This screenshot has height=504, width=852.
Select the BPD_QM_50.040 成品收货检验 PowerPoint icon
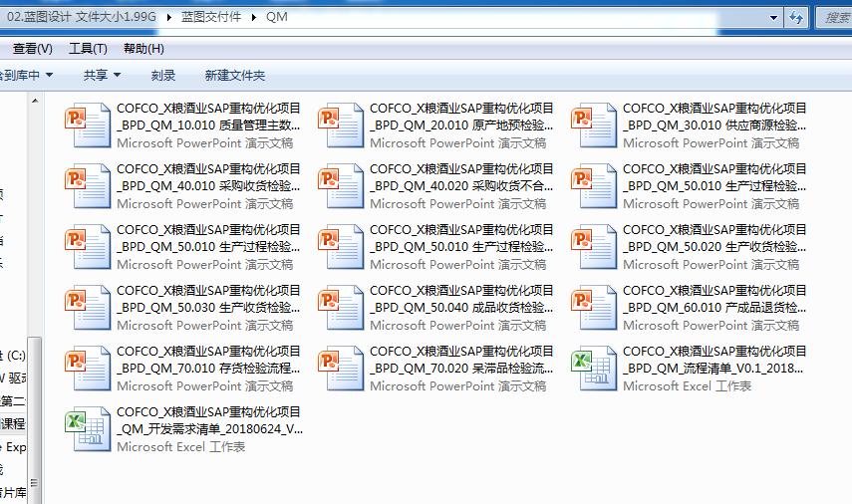click(341, 308)
